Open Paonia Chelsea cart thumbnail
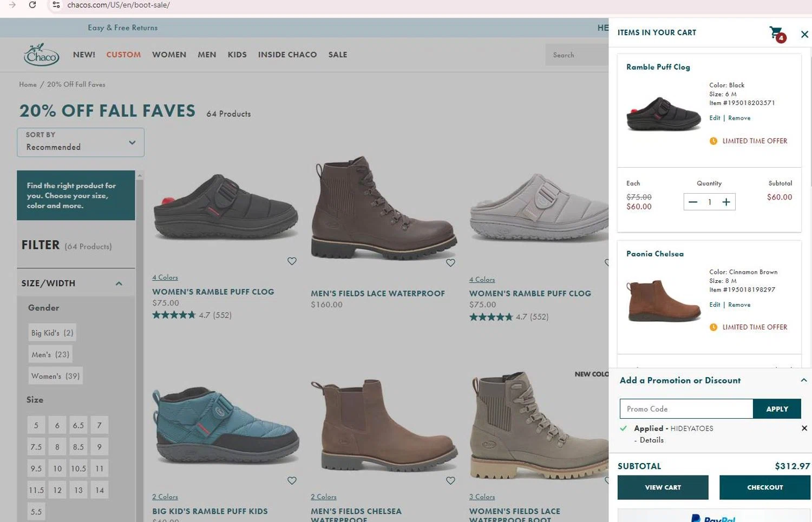 point(664,300)
